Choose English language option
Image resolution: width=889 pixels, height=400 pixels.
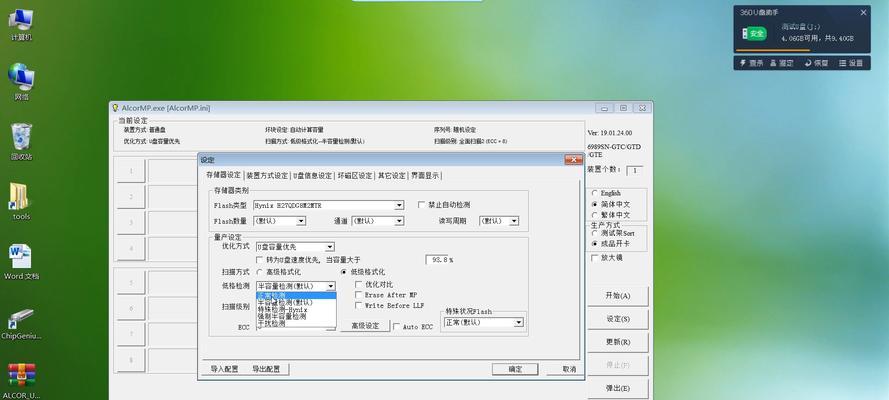pos(595,193)
